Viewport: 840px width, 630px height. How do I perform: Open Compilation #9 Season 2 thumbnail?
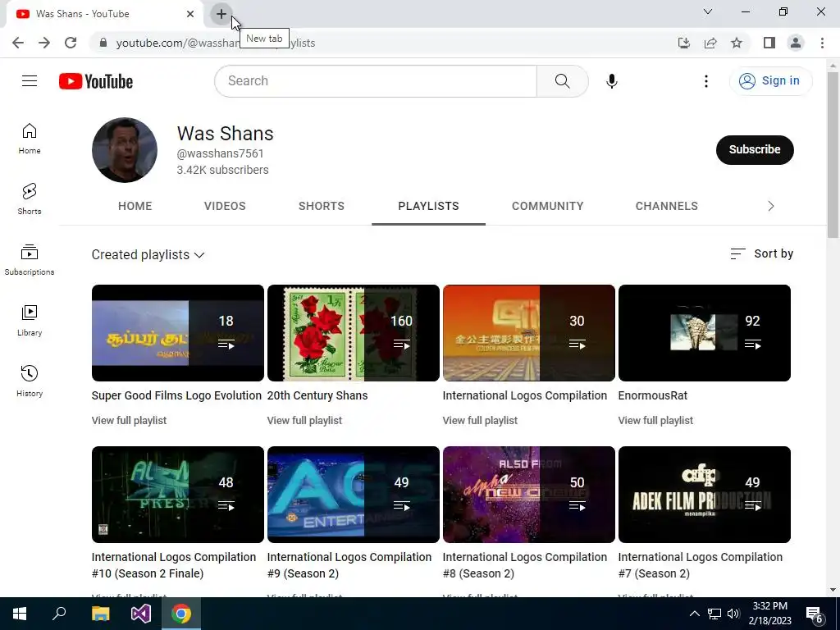[x=354, y=495]
